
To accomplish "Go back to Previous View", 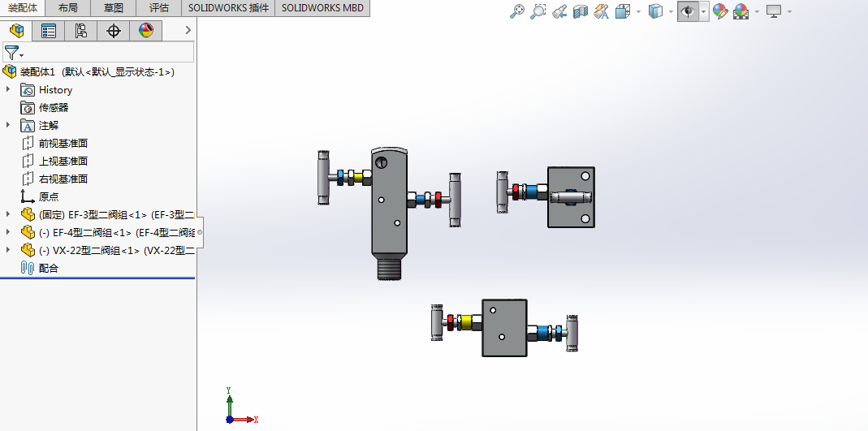I will [559, 11].
